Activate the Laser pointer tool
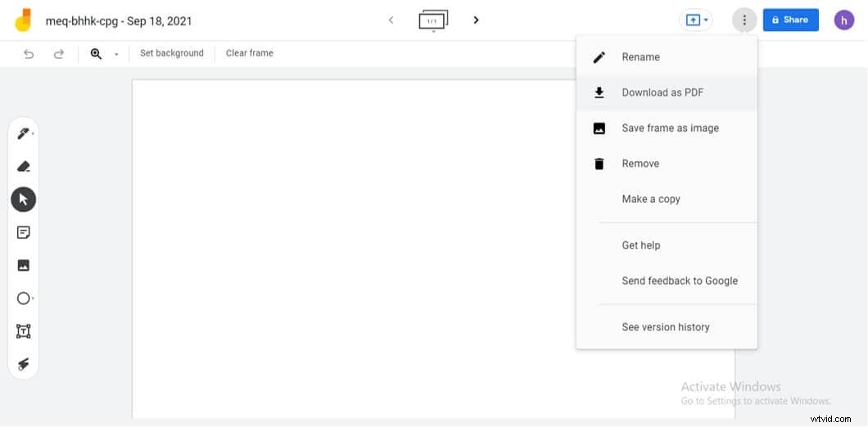 click(23, 364)
